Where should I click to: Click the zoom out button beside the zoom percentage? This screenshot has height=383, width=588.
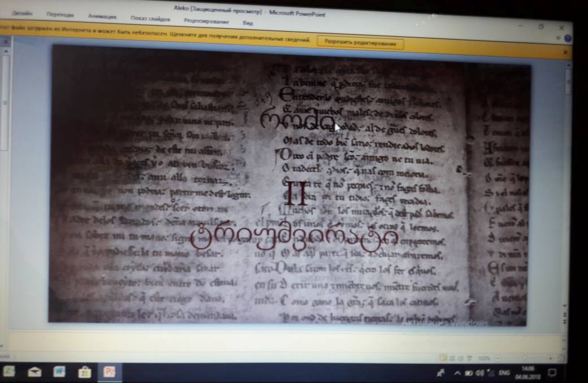(498, 359)
